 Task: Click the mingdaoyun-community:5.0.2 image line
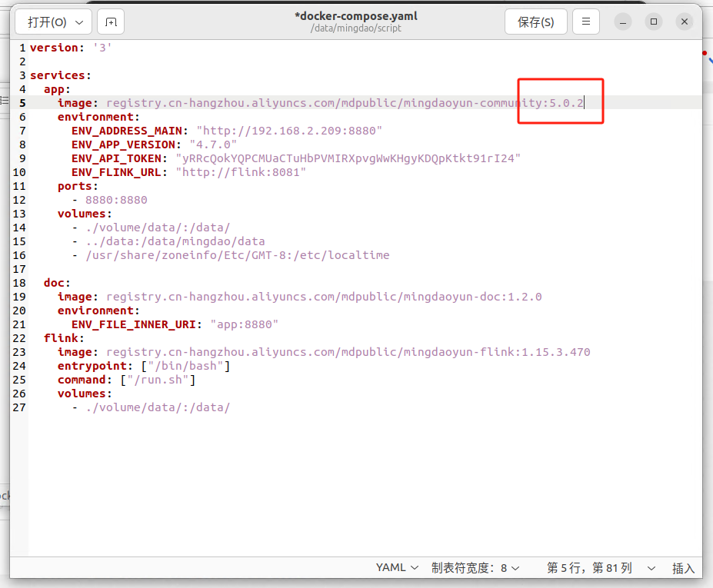[x=321, y=103]
